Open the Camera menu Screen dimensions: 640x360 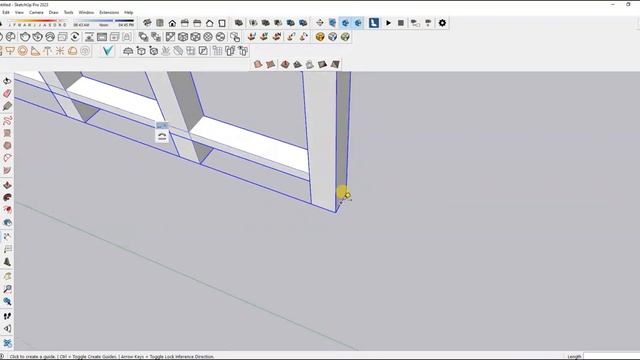pos(36,13)
